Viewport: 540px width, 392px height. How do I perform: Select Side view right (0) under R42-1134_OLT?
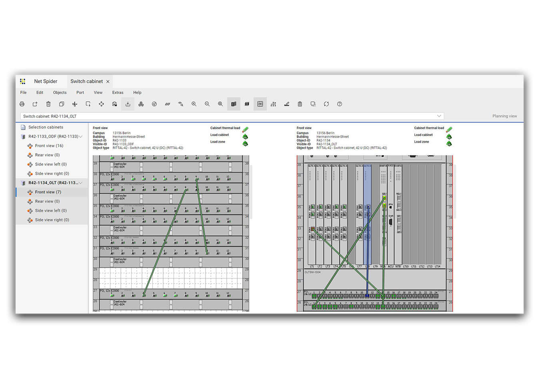(51, 220)
